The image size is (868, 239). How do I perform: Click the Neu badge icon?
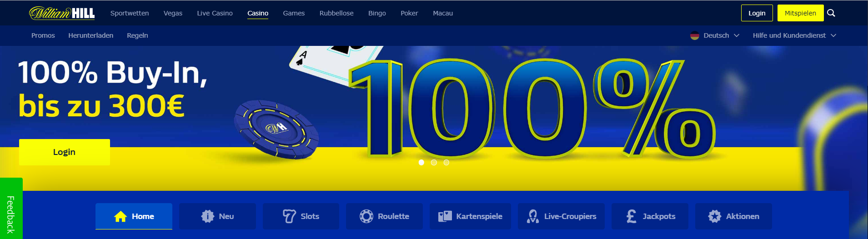[x=207, y=216]
